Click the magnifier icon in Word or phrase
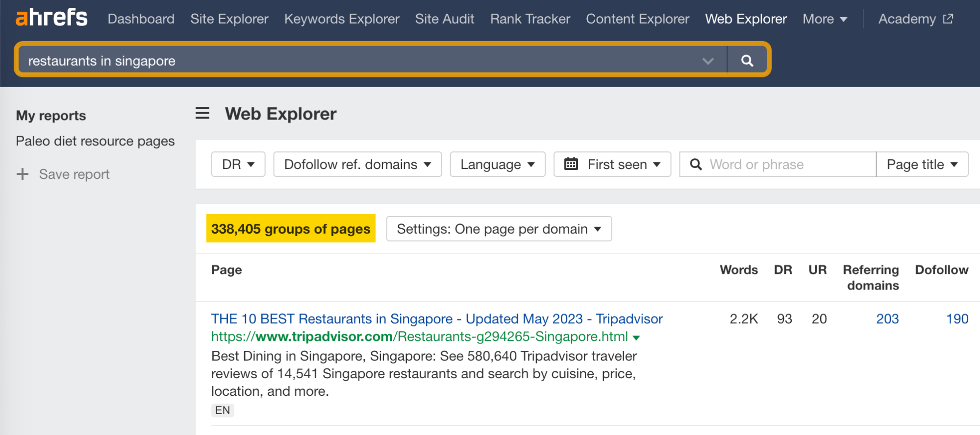 (696, 164)
